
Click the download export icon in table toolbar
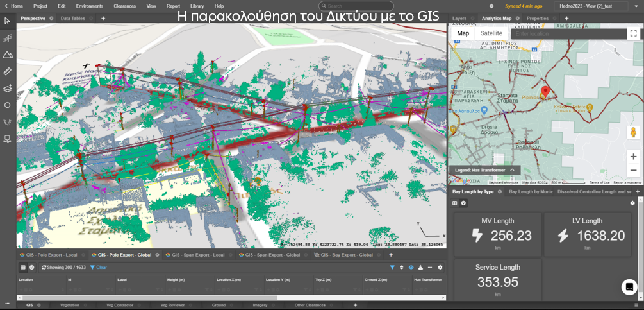point(420,267)
